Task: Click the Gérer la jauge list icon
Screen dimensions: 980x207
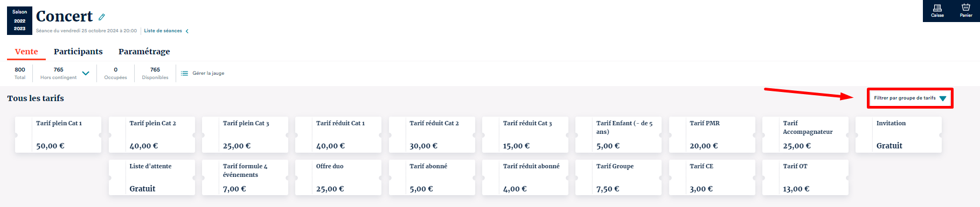Action: [x=185, y=73]
